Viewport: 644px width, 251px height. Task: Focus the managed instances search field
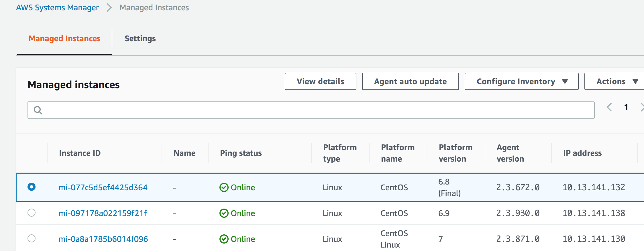311,110
